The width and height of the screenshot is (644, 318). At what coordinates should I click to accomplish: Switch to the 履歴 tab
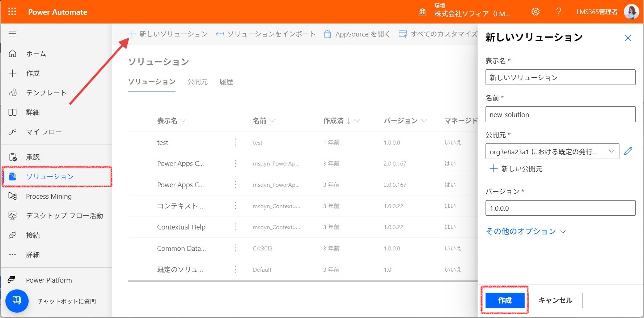pos(226,82)
